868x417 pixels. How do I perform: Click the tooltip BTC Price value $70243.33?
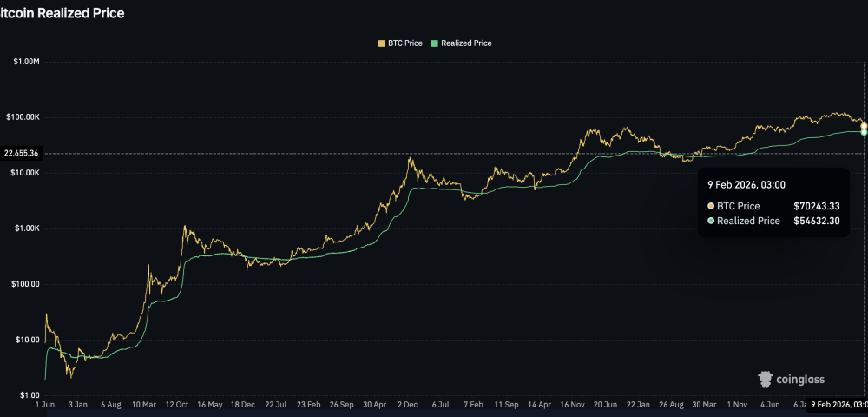click(817, 206)
